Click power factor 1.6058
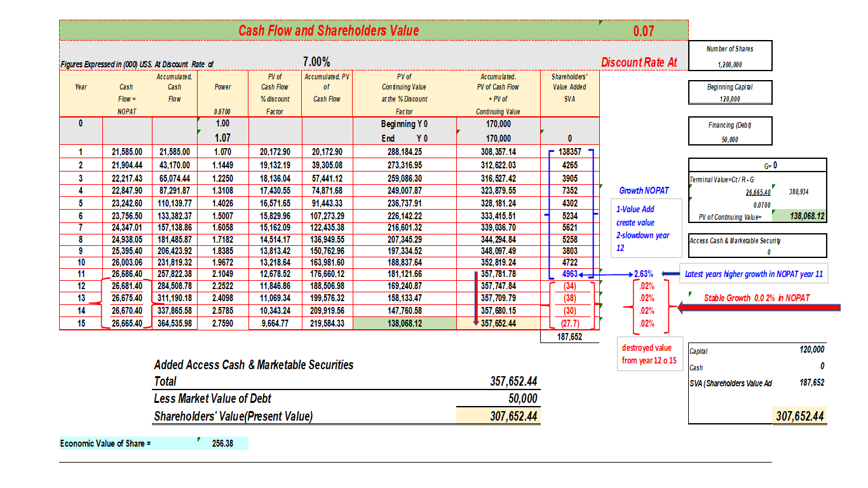868x488 pixels. (222, 229)
